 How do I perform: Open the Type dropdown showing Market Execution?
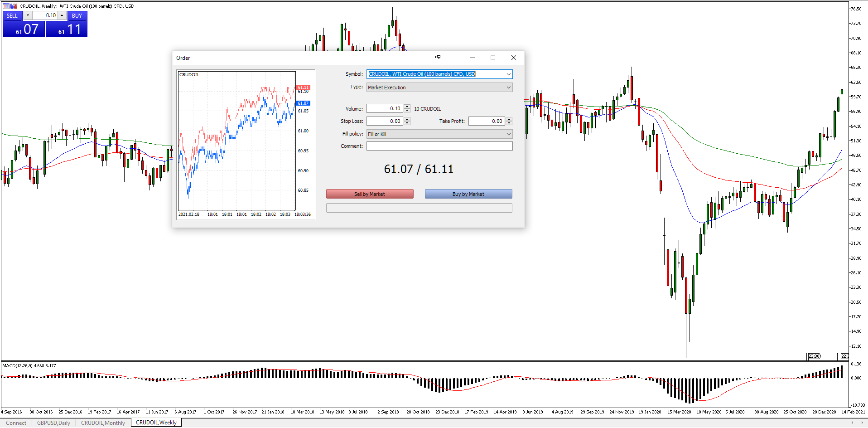pyautogui.click(x=439, y=88)
